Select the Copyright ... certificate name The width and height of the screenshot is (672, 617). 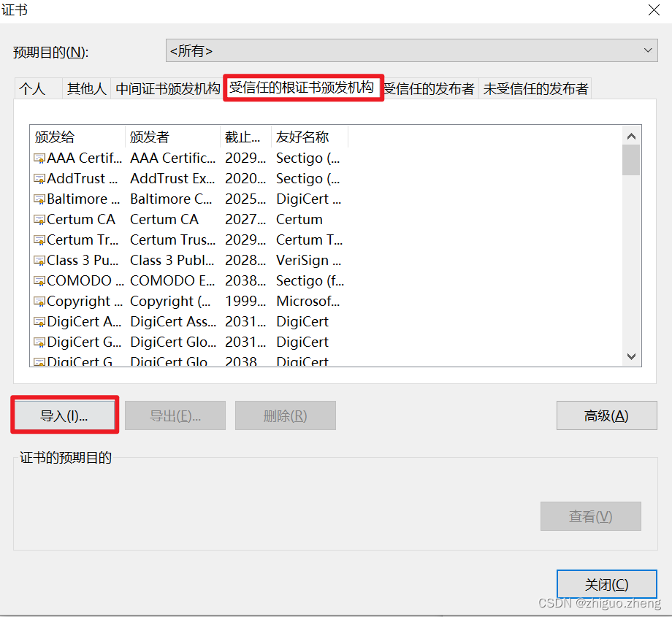click(x=85, y=302)
